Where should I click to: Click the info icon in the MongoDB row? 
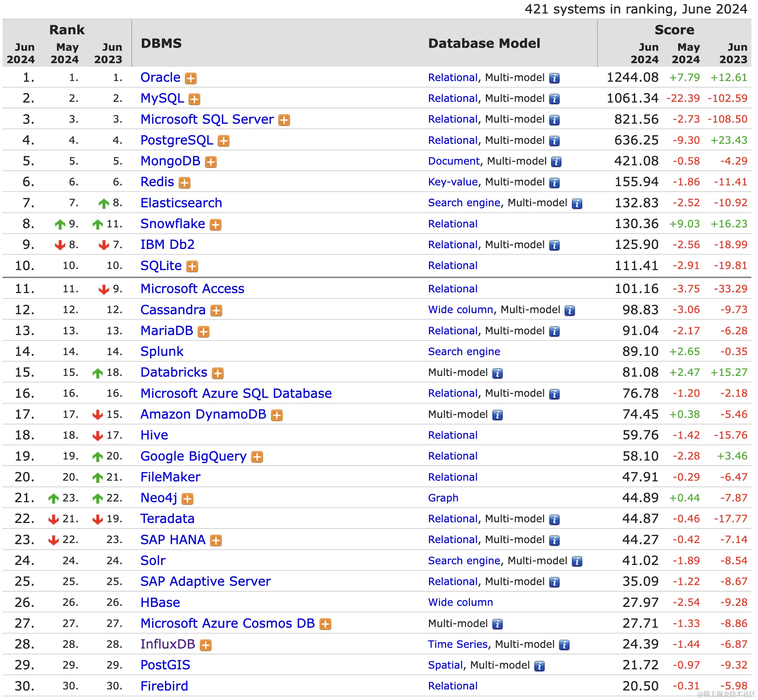click(x=556, y=162)
